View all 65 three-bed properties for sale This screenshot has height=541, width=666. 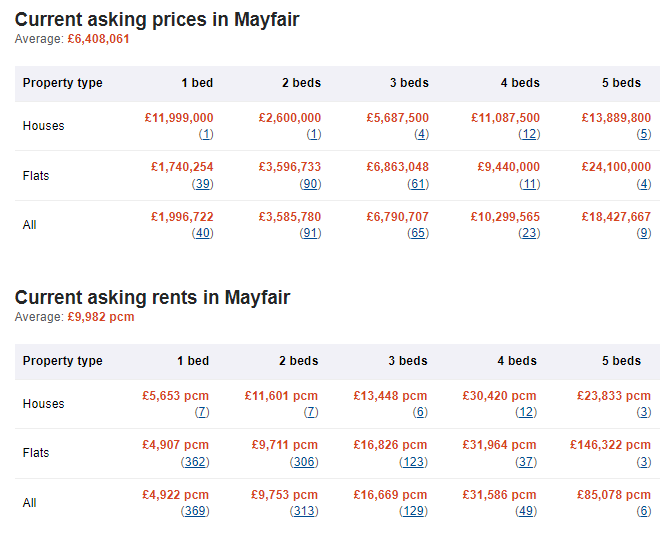click(x=418, y=233)
